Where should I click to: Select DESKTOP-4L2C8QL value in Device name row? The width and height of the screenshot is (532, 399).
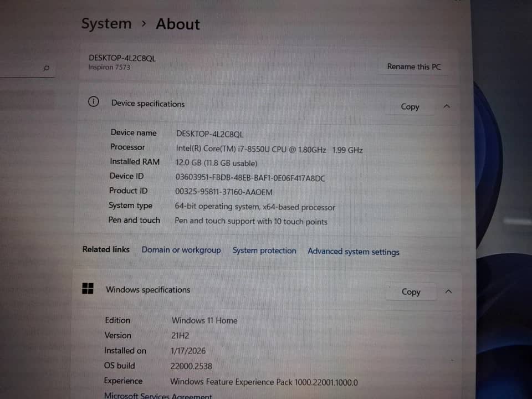pyautogui.click(x=209, y=134)
